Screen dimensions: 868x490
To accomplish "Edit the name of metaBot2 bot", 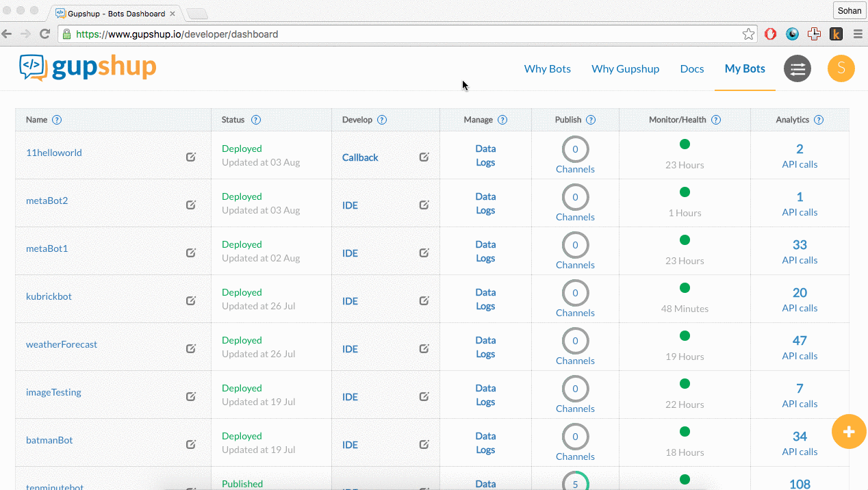I will tap(191, 205).
